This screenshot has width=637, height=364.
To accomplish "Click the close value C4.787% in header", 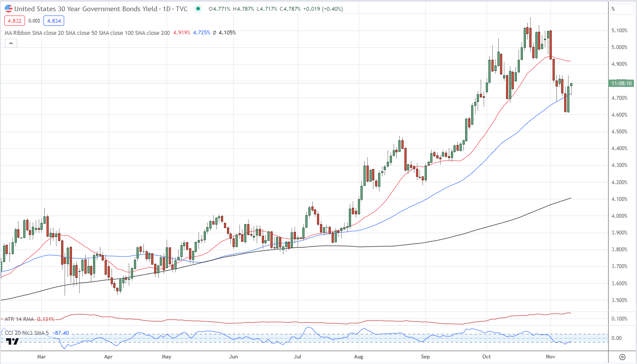I will click(x=290, y=9).
